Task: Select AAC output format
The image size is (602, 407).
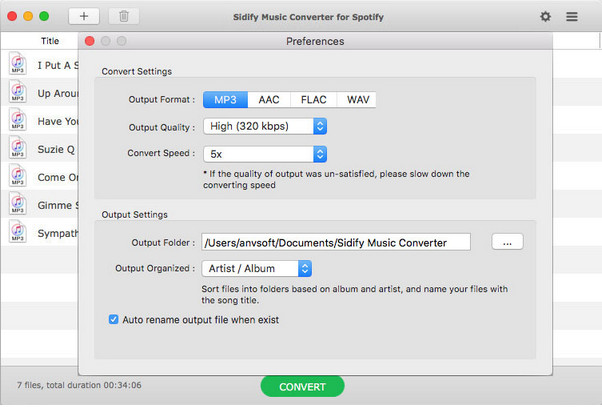Action: point(269,100)
